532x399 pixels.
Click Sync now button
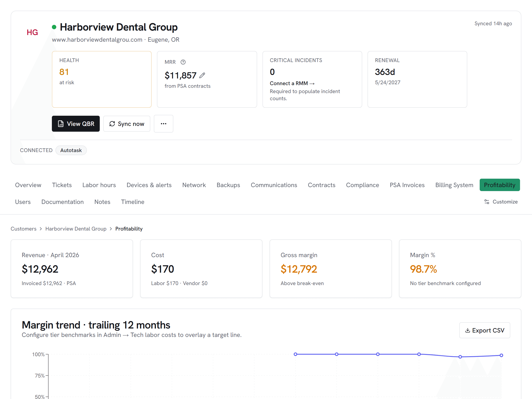tap(127, 124)
